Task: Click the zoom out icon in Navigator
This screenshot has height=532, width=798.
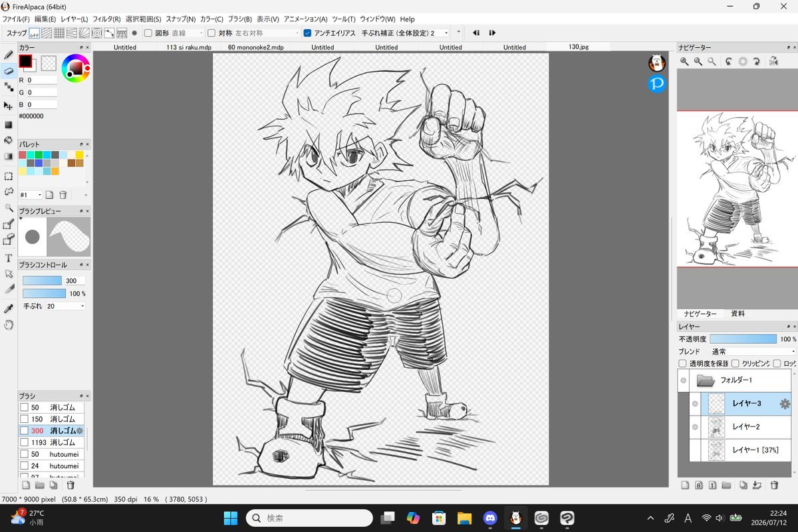Action: click(x=698, y=61)
